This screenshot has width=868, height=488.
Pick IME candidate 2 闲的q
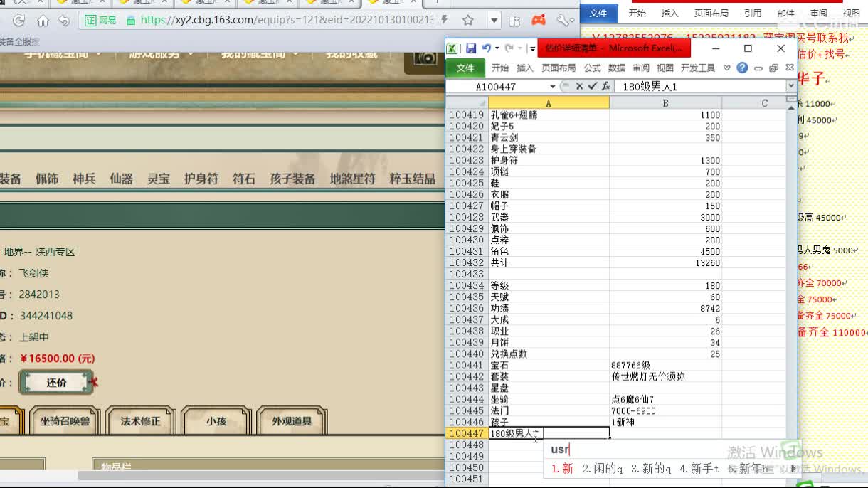(602, 469)
